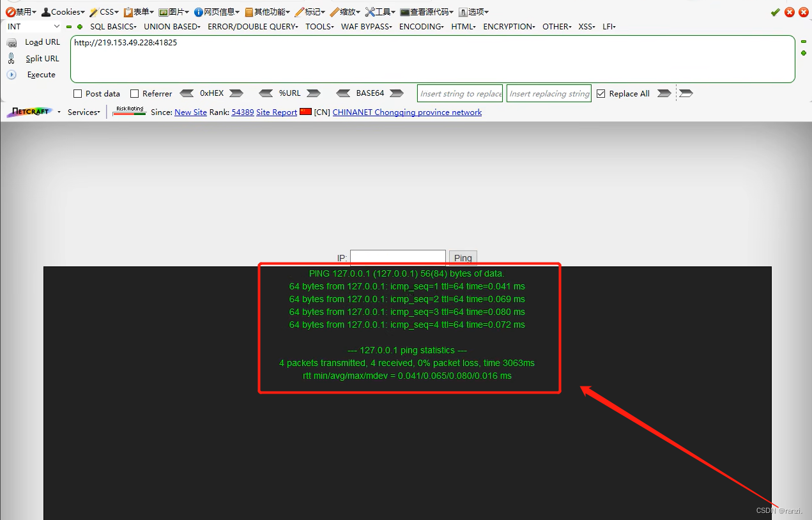Open the Site Report link
The height and width of the screenshot is (520, 812).
[277, 112]
